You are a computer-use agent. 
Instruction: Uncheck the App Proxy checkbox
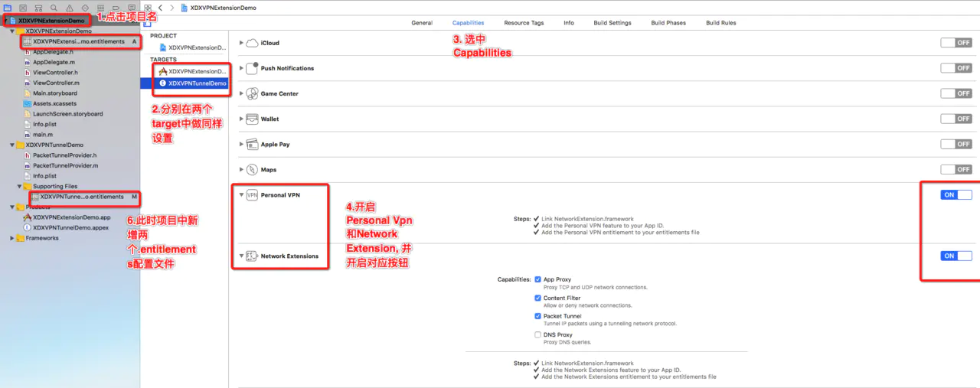(x=538, y=280)
